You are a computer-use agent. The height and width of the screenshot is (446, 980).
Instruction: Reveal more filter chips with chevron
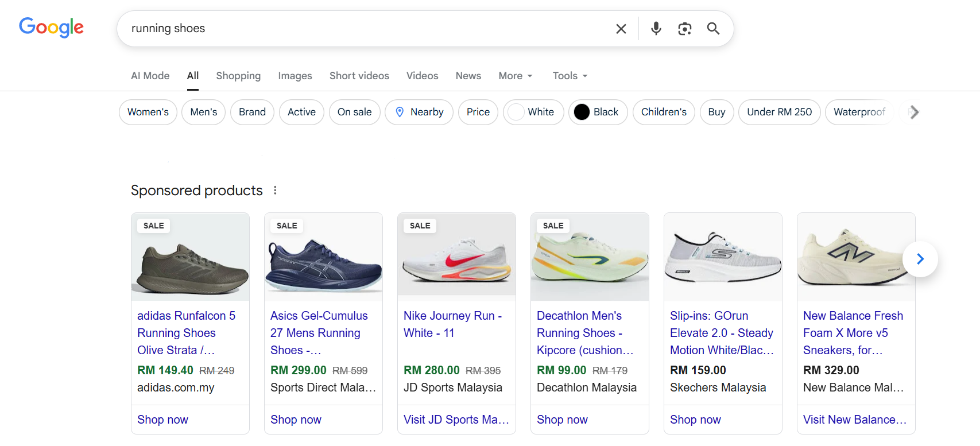pos(915,112)
